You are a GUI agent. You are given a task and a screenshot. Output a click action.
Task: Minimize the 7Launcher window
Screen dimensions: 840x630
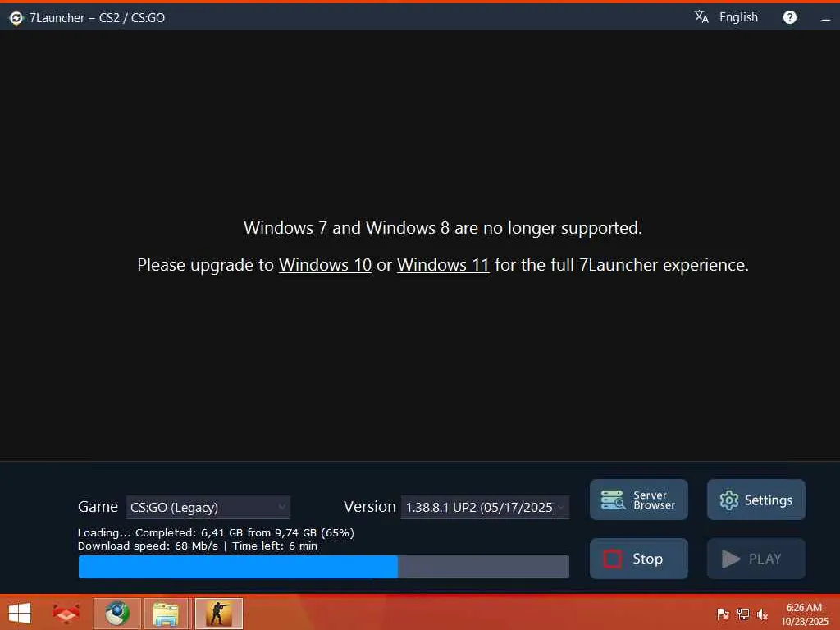[x=825, y=18]
